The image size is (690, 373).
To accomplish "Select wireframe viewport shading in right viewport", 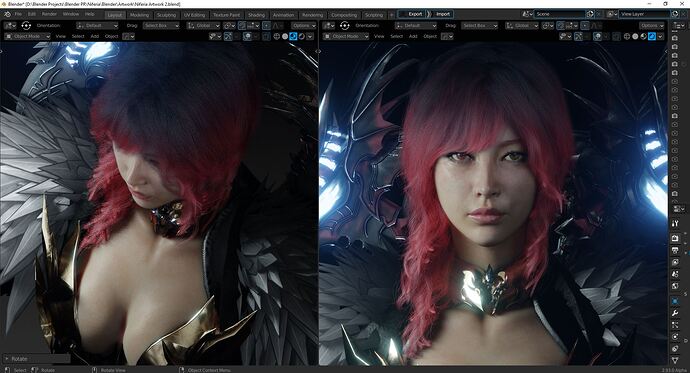I will [x=627, y=37].
